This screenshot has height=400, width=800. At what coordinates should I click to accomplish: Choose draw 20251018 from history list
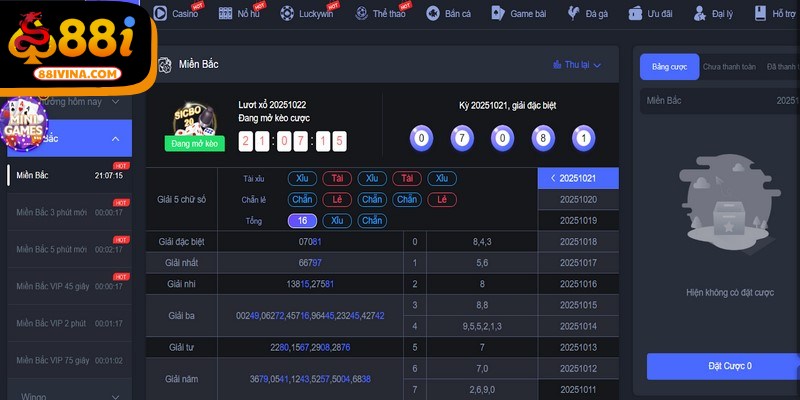pos(578,241)
